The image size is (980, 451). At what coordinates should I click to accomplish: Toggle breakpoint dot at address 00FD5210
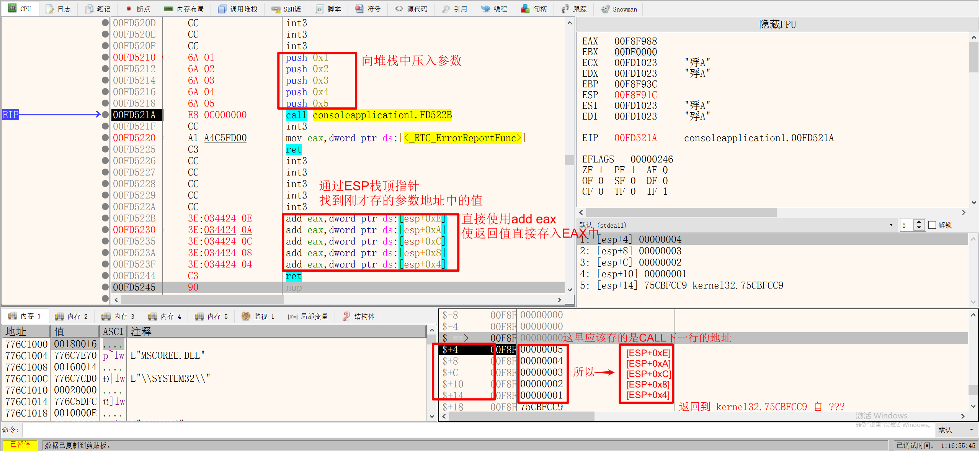tap(105, 57)
